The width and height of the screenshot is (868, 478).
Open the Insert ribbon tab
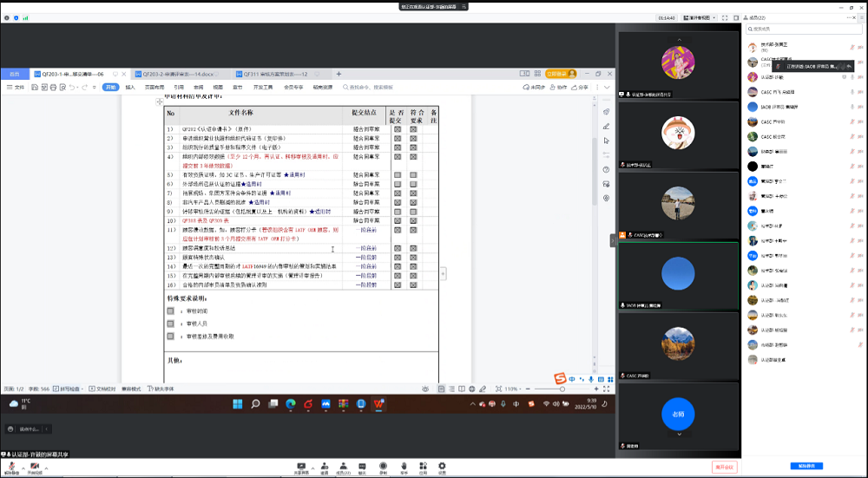tap(130, 88)
